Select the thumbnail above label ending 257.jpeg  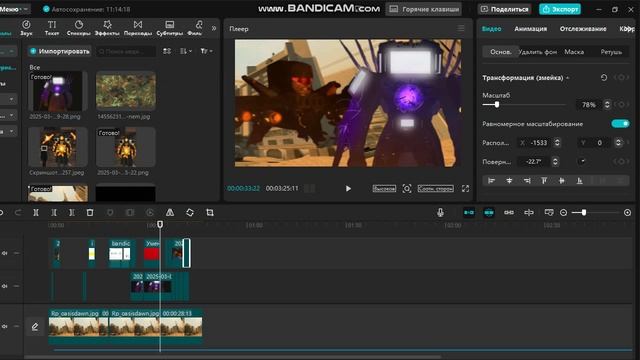coord(58,147)
